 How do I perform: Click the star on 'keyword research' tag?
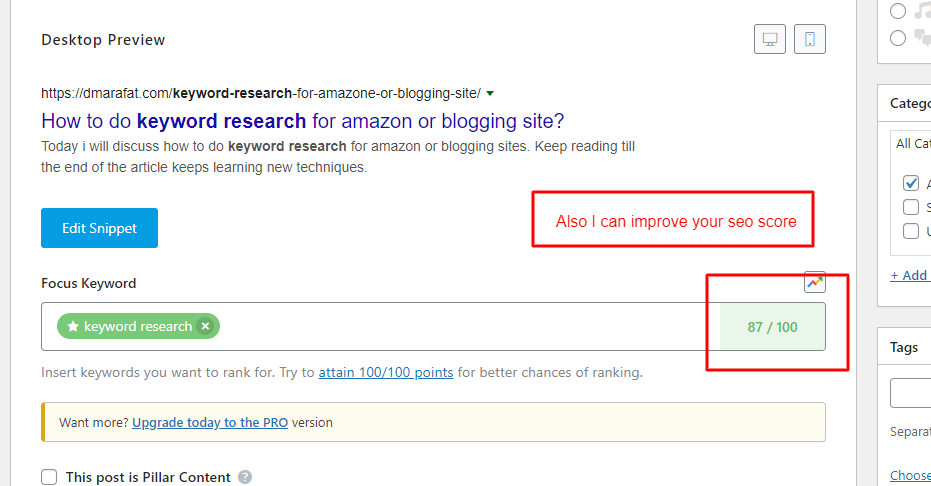click(72, 326)
